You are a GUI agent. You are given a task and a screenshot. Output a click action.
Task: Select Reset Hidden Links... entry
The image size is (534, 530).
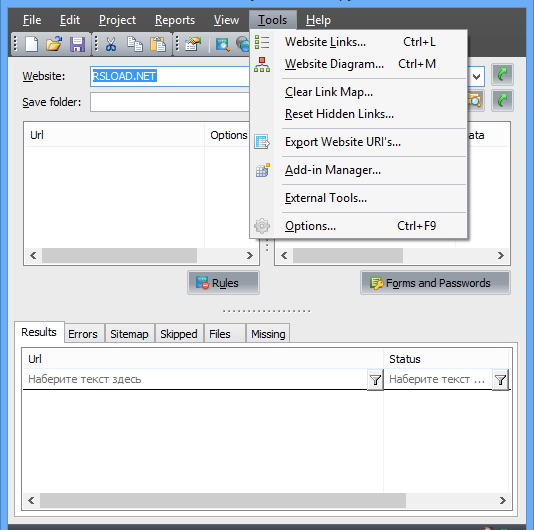pos(358,114)
